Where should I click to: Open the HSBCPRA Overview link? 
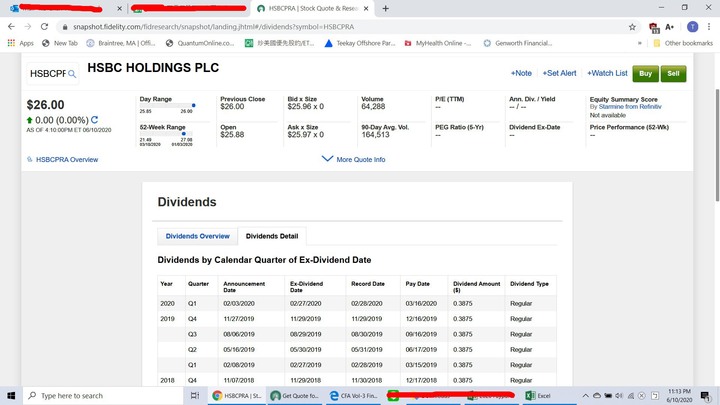tap(67, 159)
